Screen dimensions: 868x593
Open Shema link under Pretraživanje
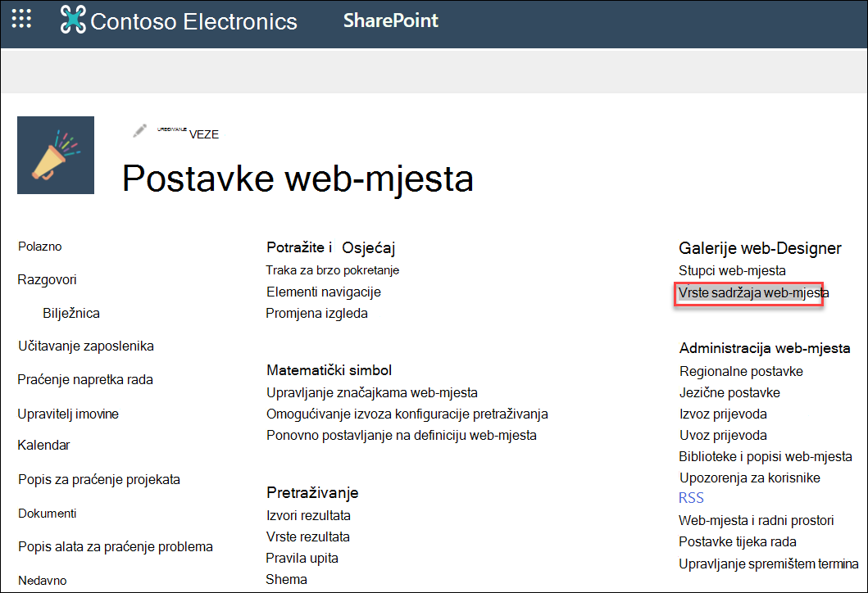[x=286, y=579]
